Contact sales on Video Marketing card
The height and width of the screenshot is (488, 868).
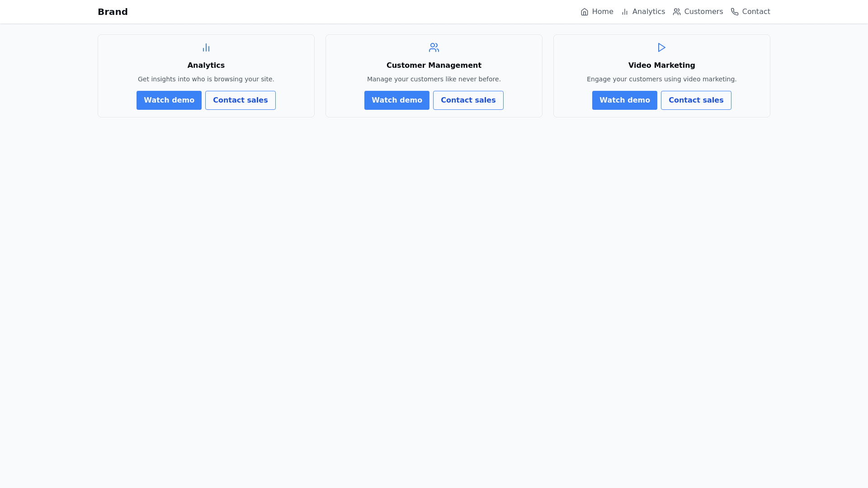pyautogui.click(x=696, y=100)
